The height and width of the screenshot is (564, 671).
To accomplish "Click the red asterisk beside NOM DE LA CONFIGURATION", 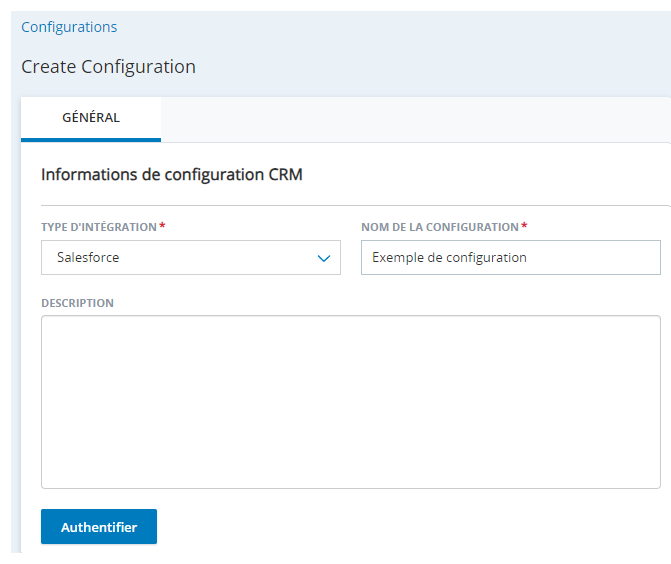I will click(524, 226).
